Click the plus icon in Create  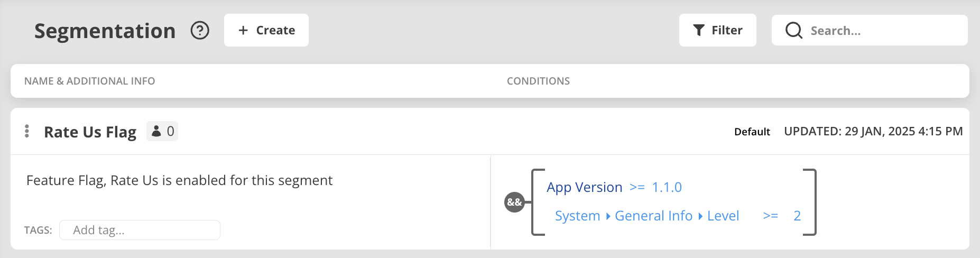click(243, 30)
